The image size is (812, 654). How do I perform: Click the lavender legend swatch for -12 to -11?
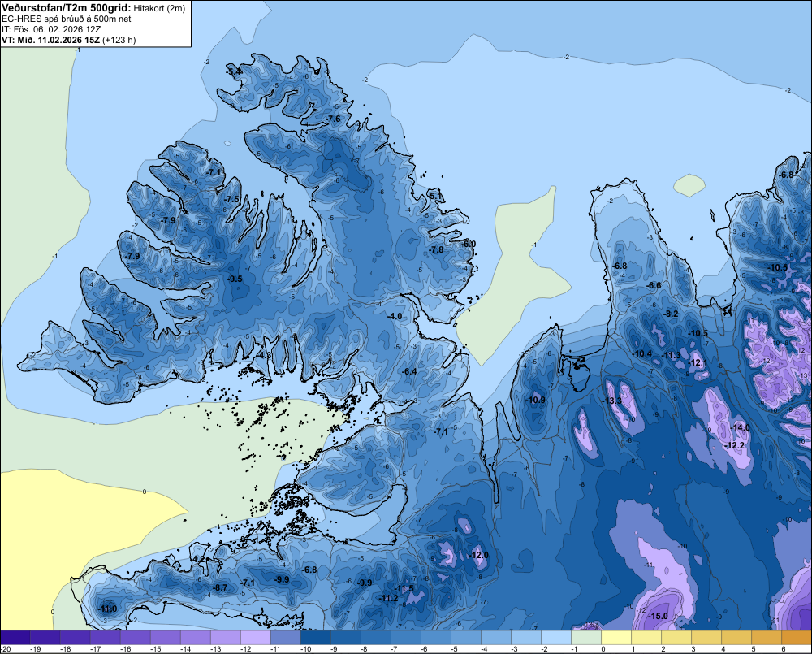pyautogui.click(x=255, y=638)
